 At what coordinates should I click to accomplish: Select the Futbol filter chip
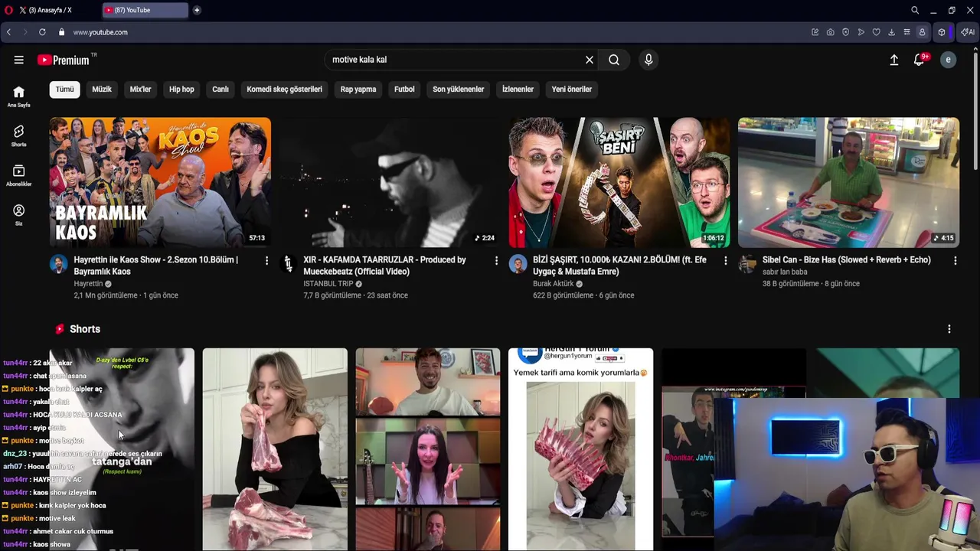[404, 89]
